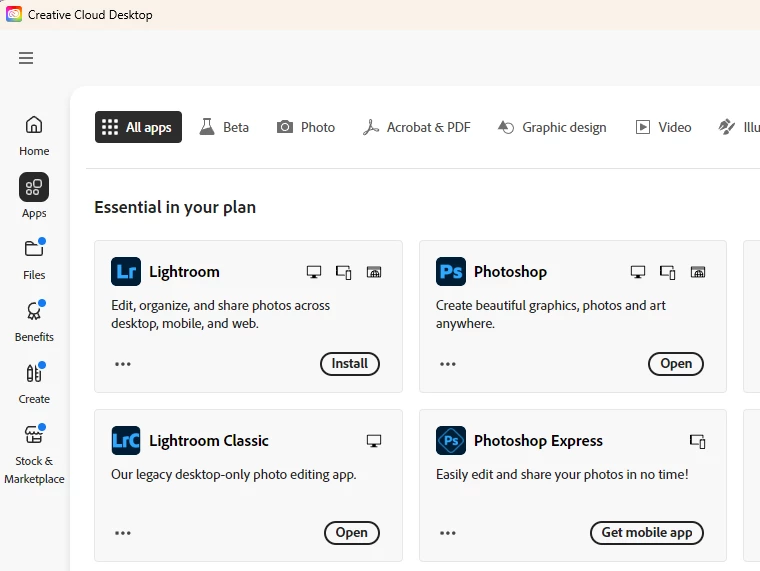Click the Lightroom card title
The height and width of the screenshot is (571, 760).
tap(184, 272)
